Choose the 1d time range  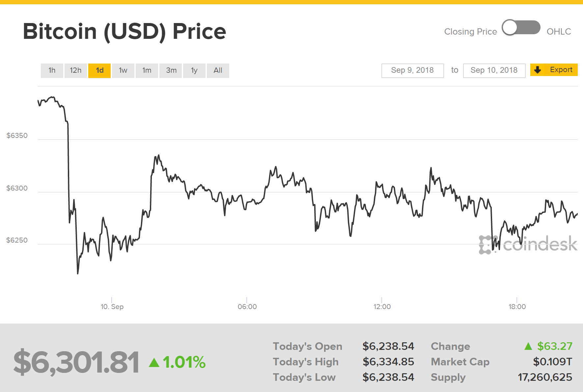(99, 70)
